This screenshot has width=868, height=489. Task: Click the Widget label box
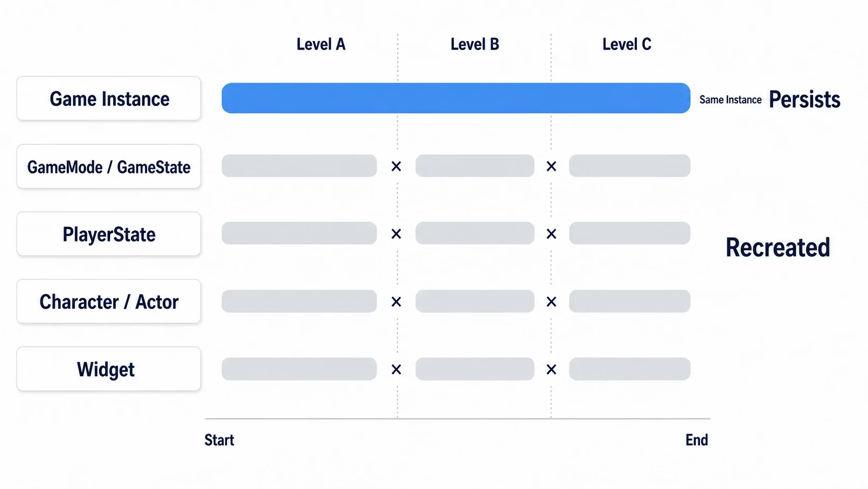(108, 369)
